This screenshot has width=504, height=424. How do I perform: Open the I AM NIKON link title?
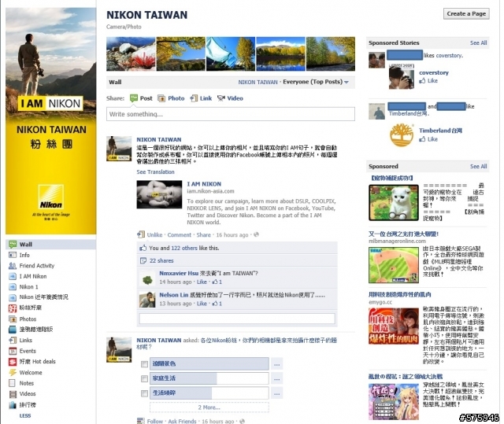coord(204,184)
